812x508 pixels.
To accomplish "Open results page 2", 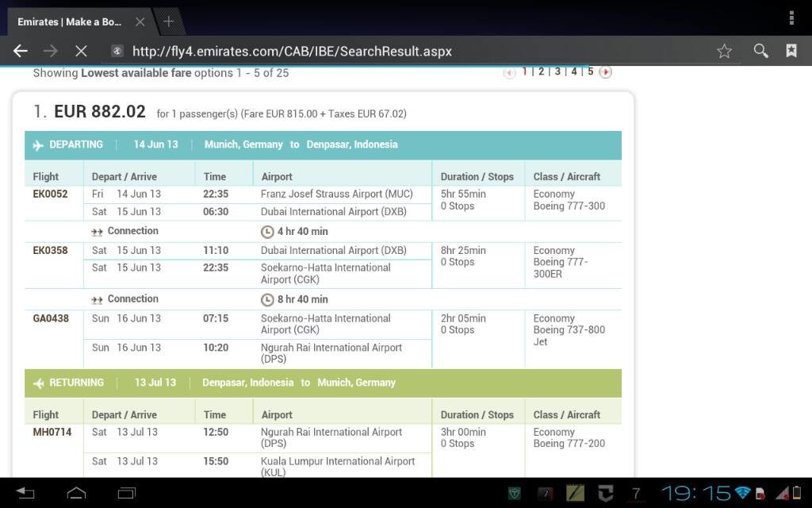I will tap(541, 71).
